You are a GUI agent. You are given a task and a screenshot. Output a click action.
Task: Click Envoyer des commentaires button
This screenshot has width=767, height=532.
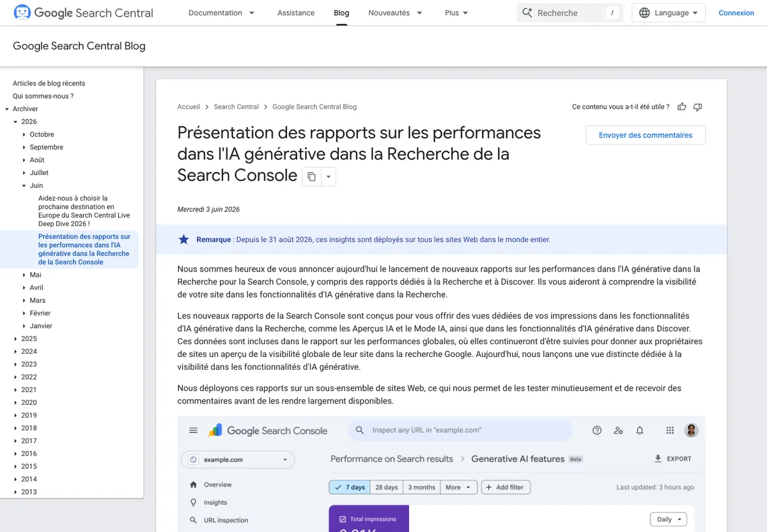tap(646, 135)
